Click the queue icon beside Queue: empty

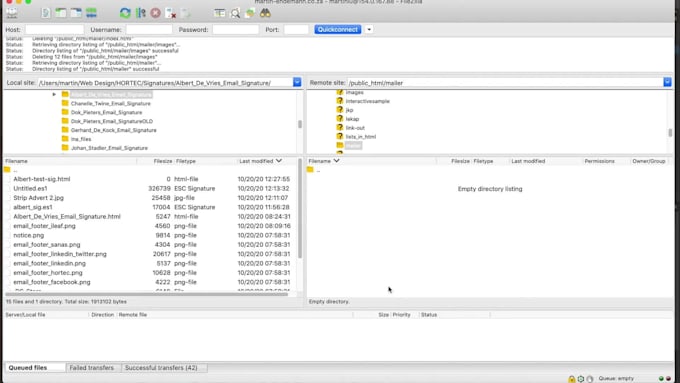pyautogui.click(x=590, y=379)
